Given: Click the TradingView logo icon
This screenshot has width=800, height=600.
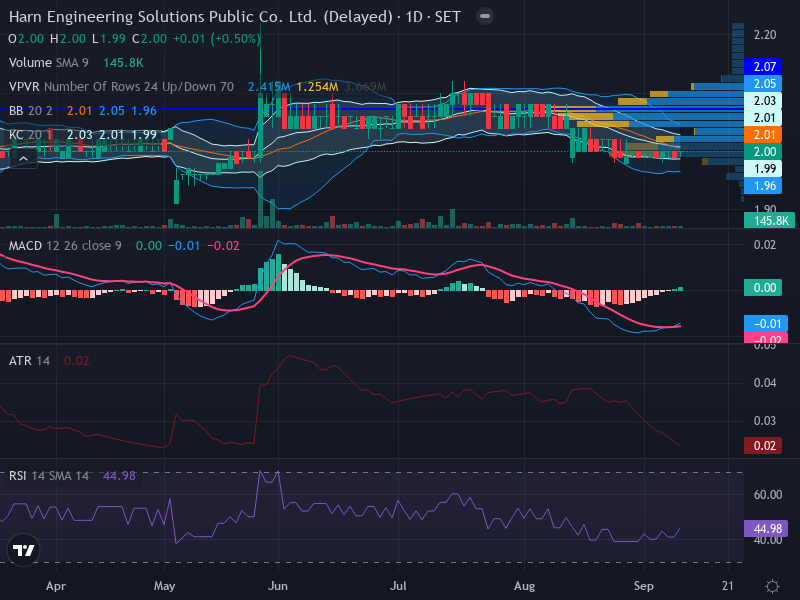Looking at the screenshot, I should (23, 550).
